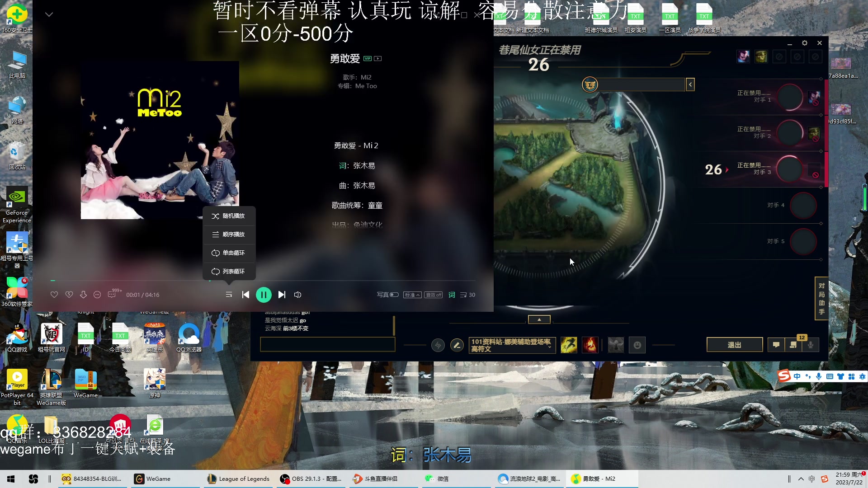Open WeGame from the taskbar

165,479
